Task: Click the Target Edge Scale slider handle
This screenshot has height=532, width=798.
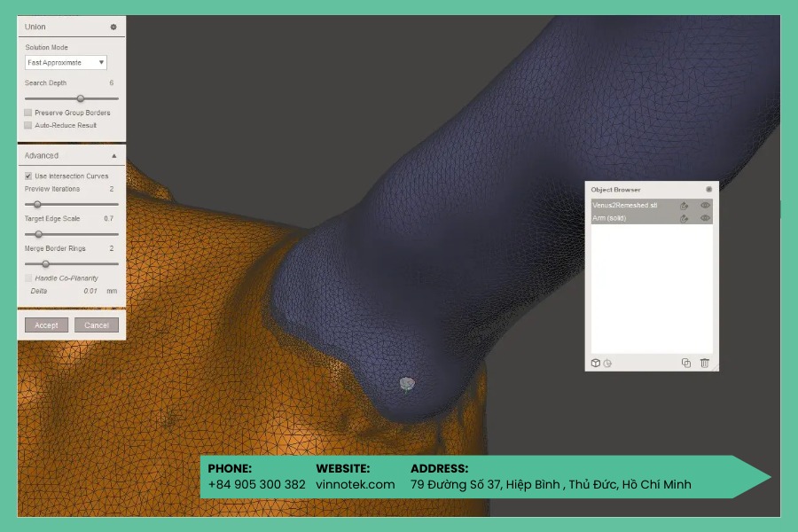Action: [39, 234]
